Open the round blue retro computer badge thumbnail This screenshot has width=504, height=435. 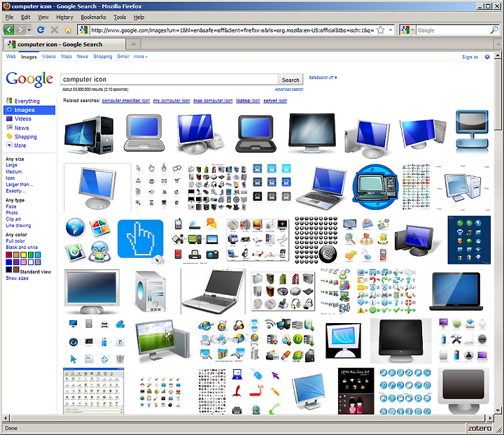point(375,187)
